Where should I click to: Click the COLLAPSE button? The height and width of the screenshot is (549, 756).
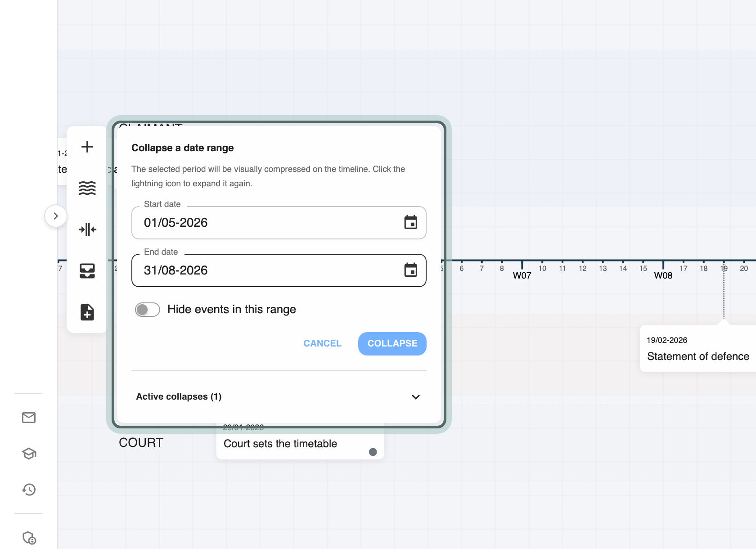(392, 343)
